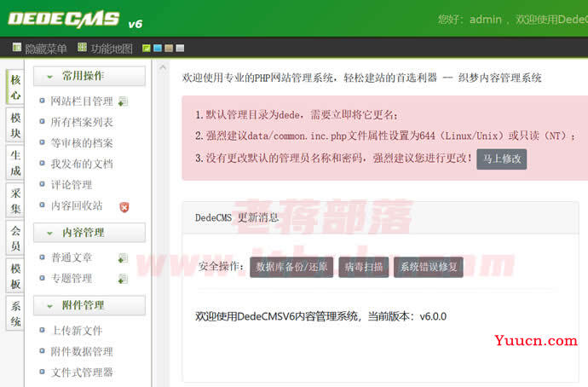Click the 系统错误修复 button
The width and height of the screenshot is (588, 387).
[429, 267]
